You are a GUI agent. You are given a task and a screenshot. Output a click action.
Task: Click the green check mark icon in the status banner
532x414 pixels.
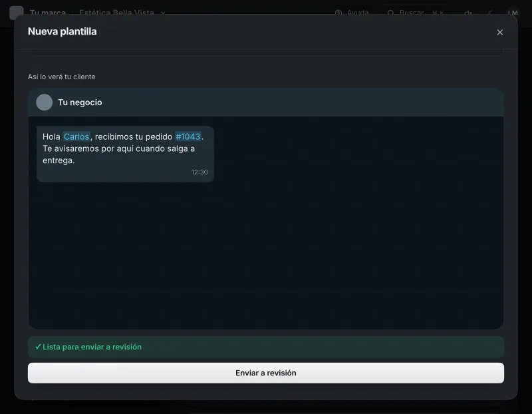[38, 347]
